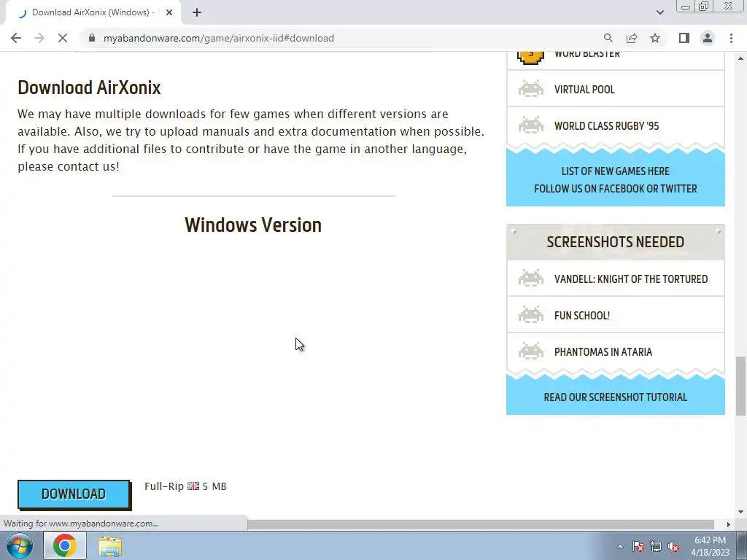The width and height of the screenshot is (747, 560).
Task: Open the tab search chevron
Action: [659, 12]
